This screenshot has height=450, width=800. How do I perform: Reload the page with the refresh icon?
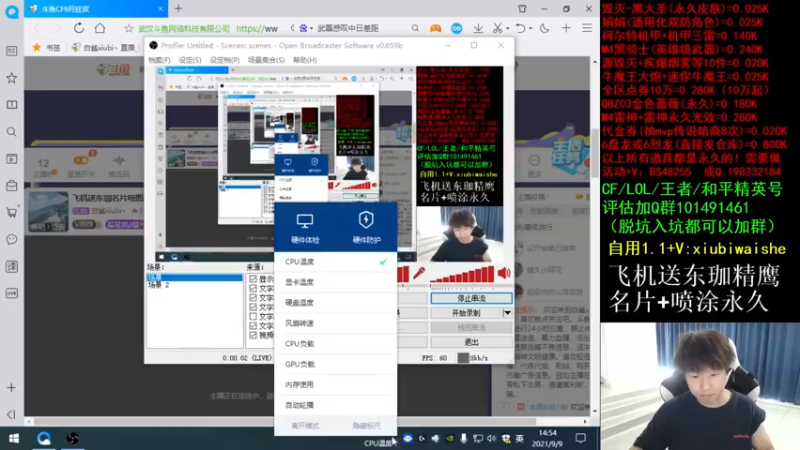(79, 28)
